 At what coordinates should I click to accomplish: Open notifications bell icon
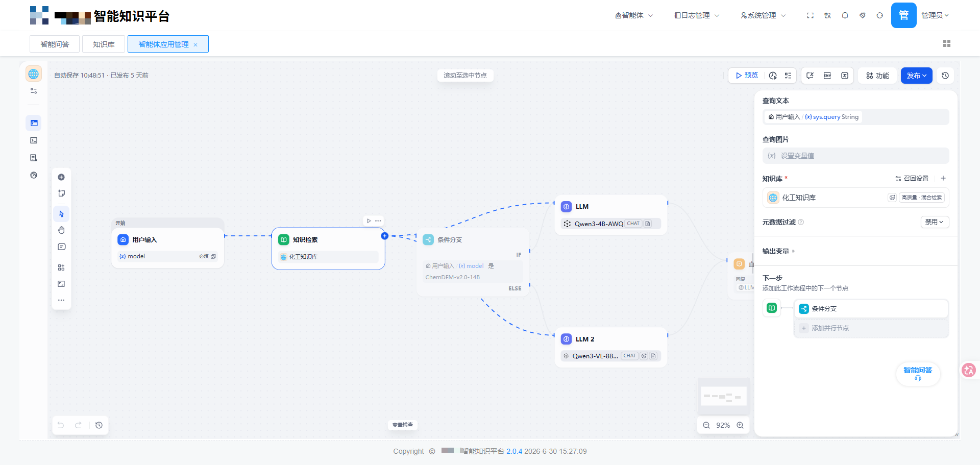(x=845, y=15)
